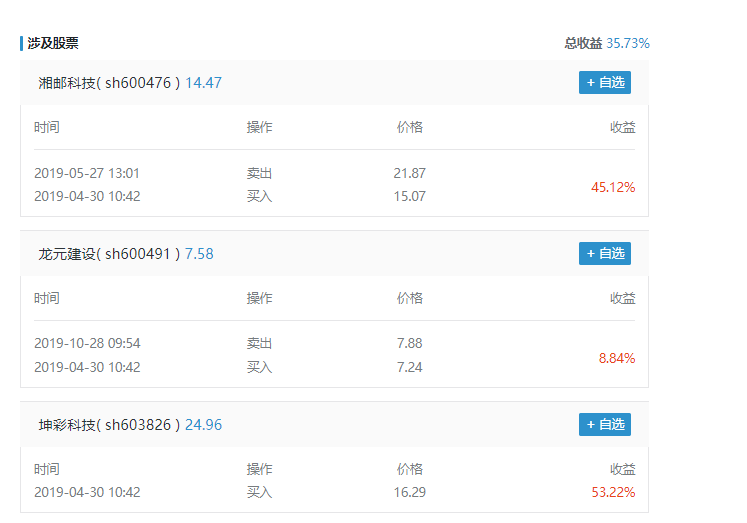Click the 7.58 current price of 龙元建设
Image resolution: width=747 pixels, height=523 pixels.
[199, 254]
